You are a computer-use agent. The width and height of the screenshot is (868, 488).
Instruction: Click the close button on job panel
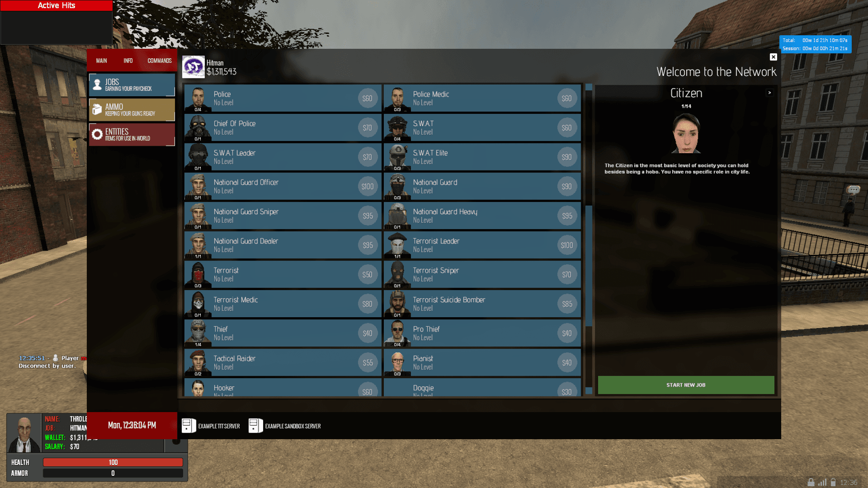(773, 57)
